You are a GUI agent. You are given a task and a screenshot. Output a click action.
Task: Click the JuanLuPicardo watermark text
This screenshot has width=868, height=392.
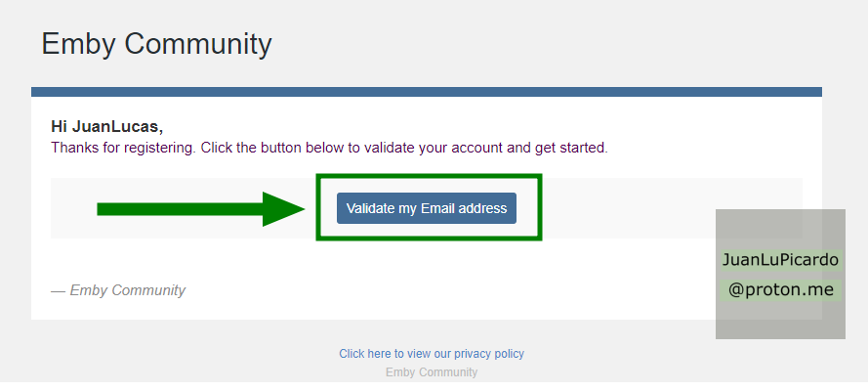coord(780,261)
